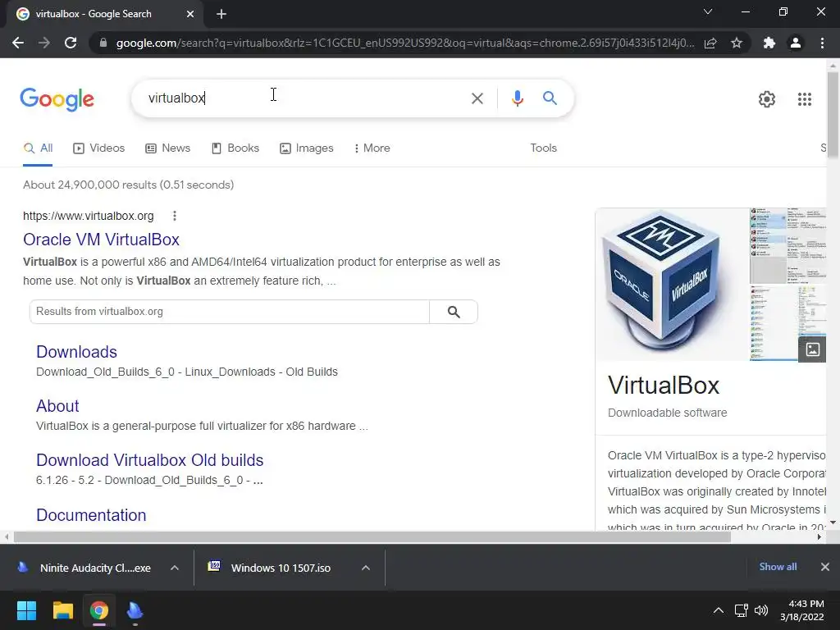Expand the More search categories
840x630 pixels.
coord(372,148)
